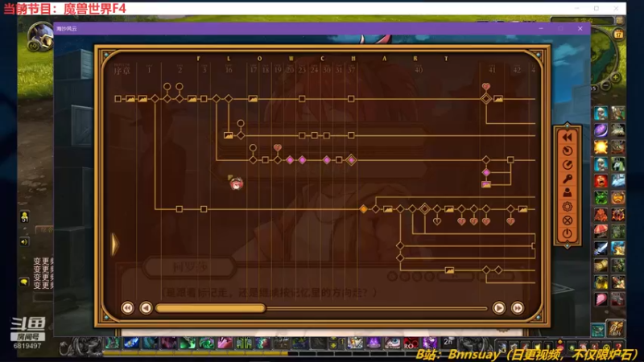The height and width of the screenshot is (362, 644).
Task: Select pink diamond node in chapter 20
Action: (290, 160)
